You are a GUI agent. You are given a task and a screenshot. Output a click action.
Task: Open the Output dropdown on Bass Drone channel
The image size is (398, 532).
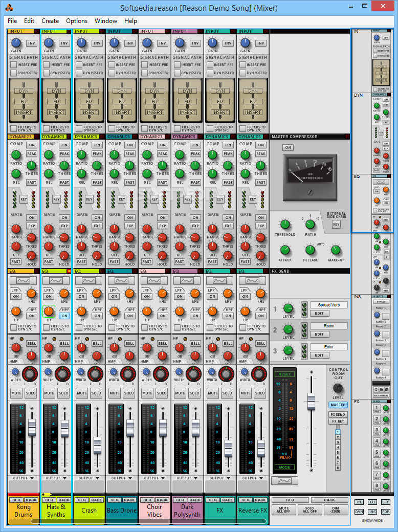point(122,478)
